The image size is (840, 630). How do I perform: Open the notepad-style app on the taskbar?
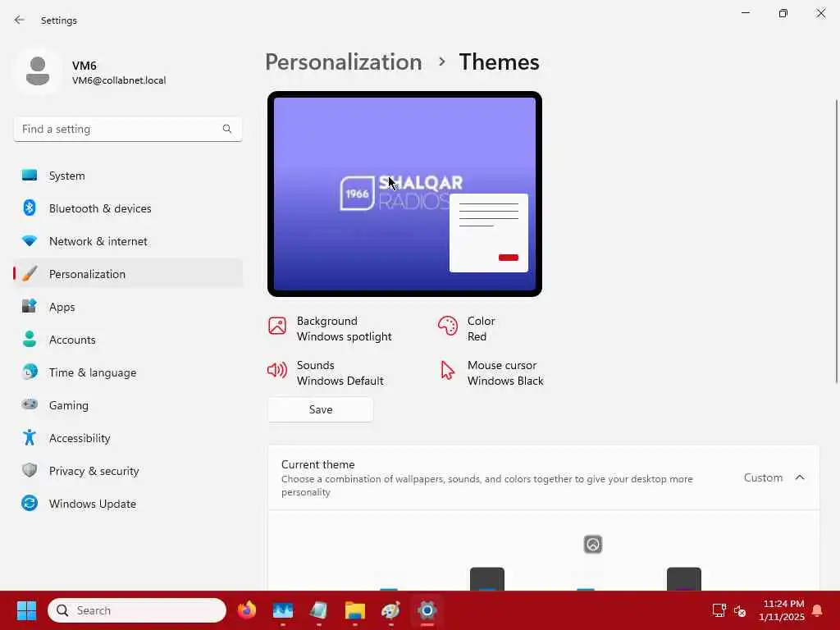[x=319, y=610]
